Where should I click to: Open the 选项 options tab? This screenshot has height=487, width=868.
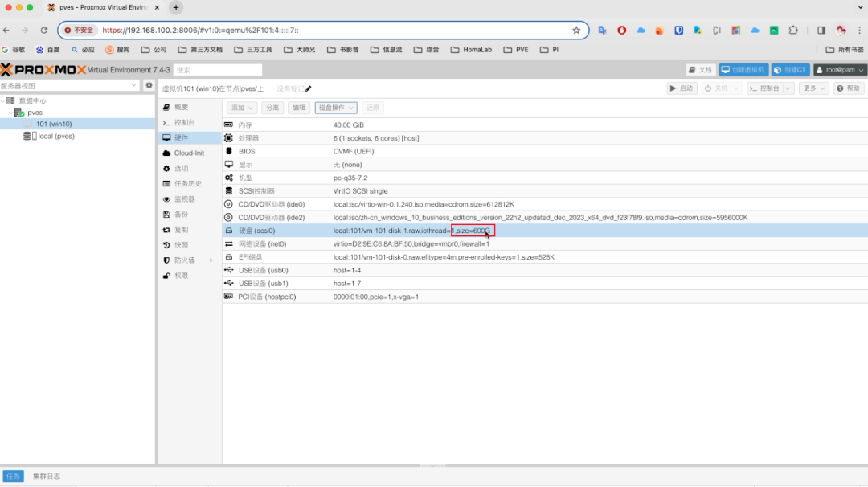click(190, 168)
